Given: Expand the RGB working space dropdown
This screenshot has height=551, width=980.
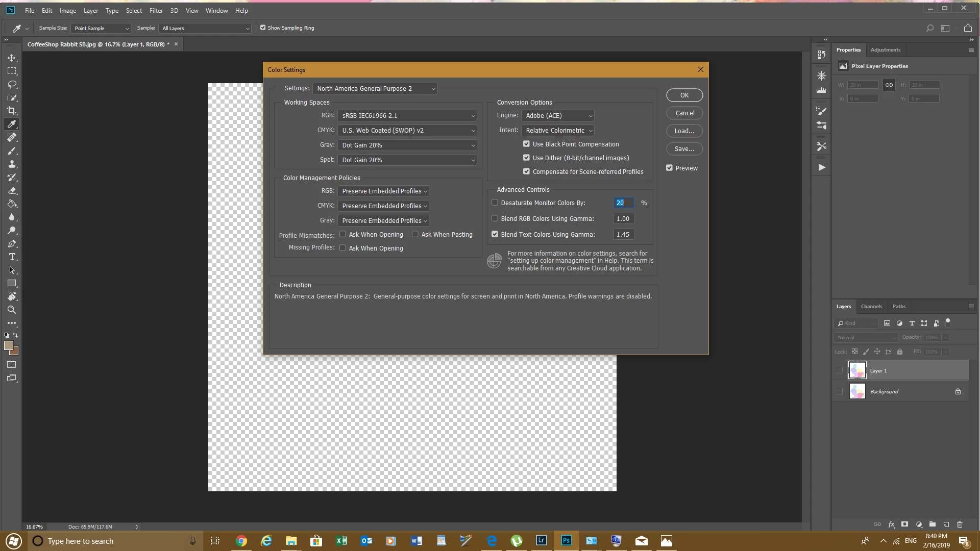Looking at the screenshot, I should pyautogui.click(x=407, y=116).
